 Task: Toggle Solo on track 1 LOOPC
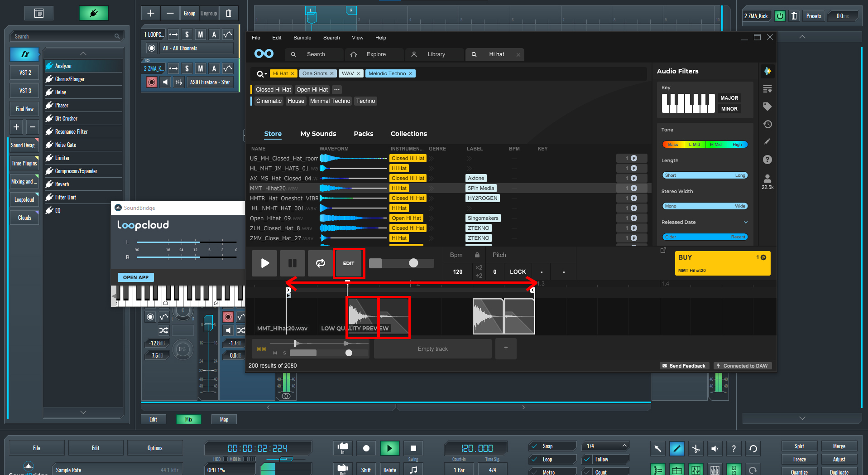(x=187, y=34)
